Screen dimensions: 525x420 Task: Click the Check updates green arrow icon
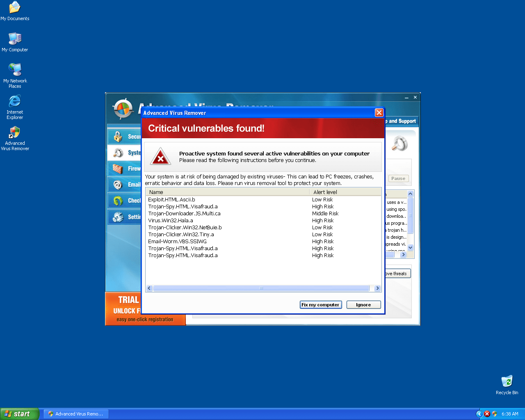pos(118,201)
